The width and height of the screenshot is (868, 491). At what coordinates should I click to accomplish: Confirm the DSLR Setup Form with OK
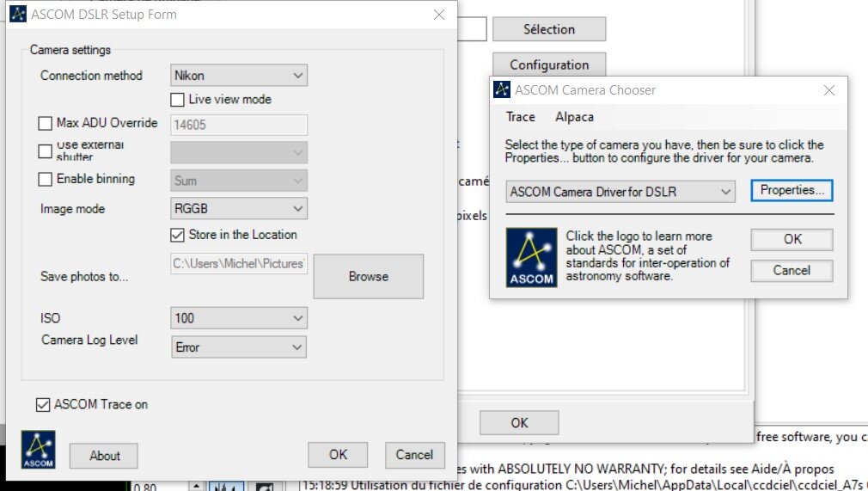pyautogui.click(x=338, y=455)
